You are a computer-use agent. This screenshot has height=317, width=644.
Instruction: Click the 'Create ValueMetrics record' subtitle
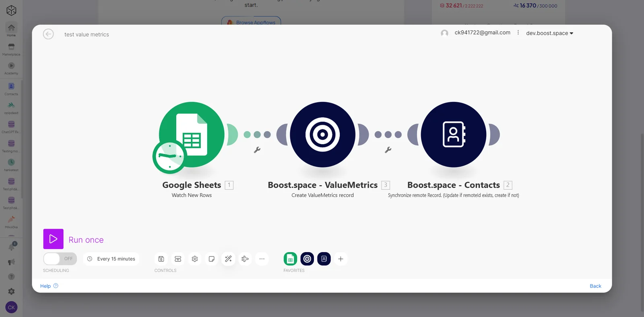pos(323,195)
